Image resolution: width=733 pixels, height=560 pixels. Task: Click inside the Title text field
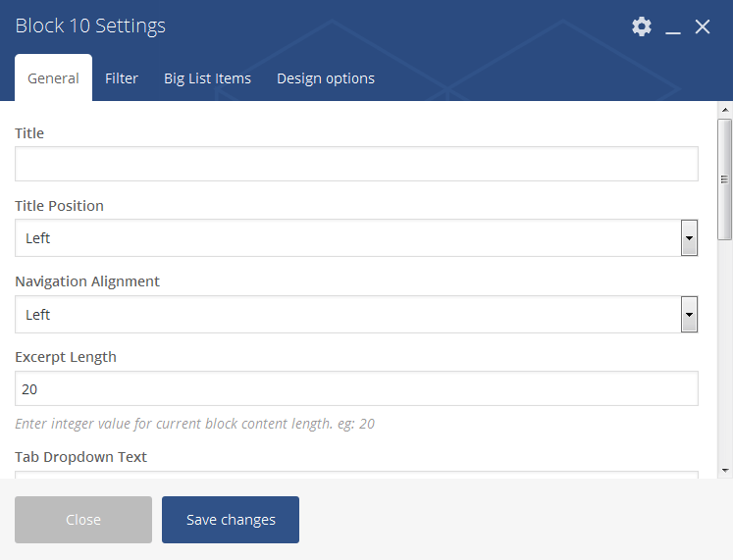pyautogui.click(x=356, y=164)
